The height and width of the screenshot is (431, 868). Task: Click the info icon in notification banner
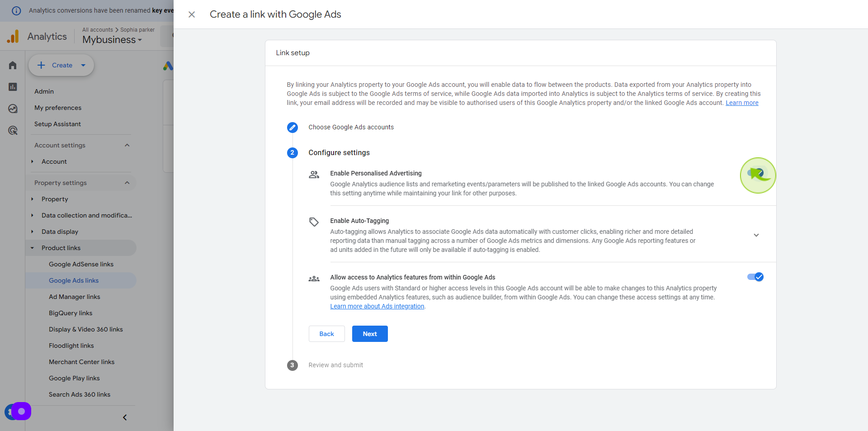[16, 10]
